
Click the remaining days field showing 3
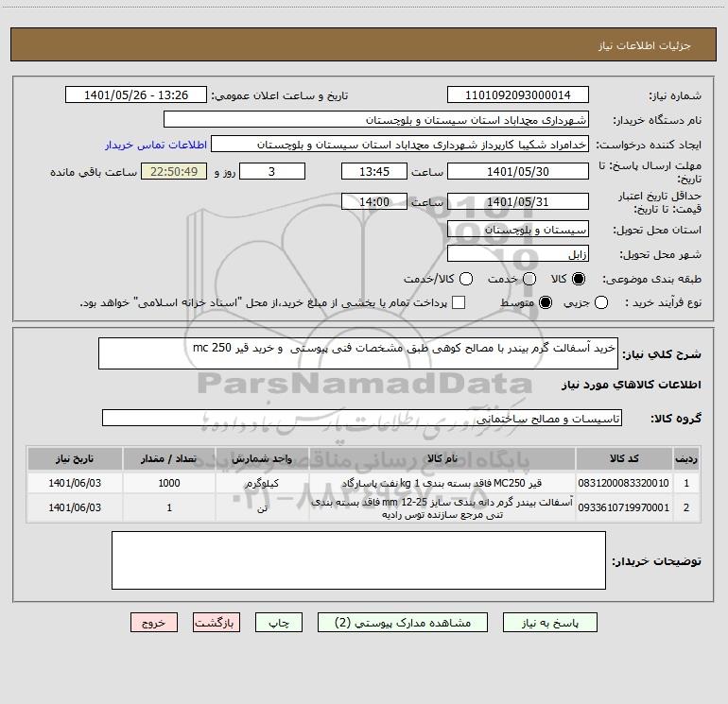click(x=272, y=171)
